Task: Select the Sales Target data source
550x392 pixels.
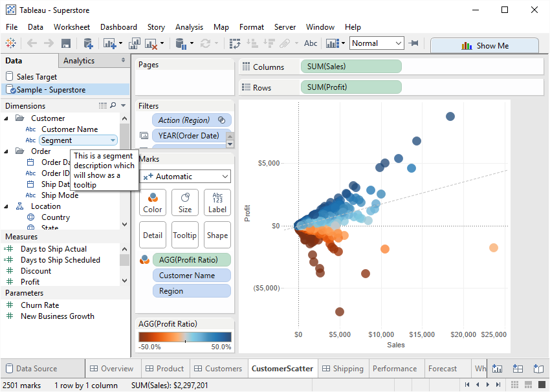Action: click(36, 76)
